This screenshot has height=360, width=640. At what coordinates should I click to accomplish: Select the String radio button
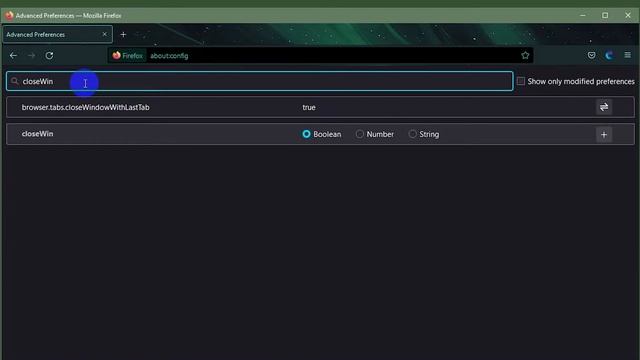[x=412, y=134]
